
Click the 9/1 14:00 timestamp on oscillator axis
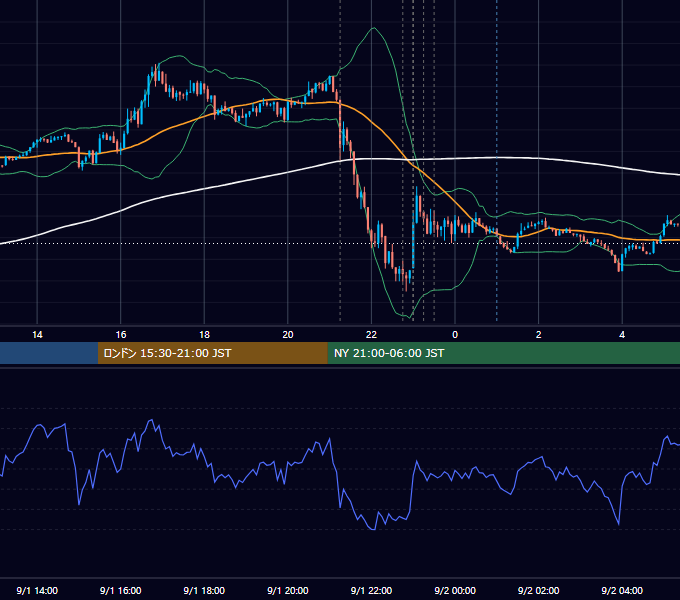(x=37, y=590)
